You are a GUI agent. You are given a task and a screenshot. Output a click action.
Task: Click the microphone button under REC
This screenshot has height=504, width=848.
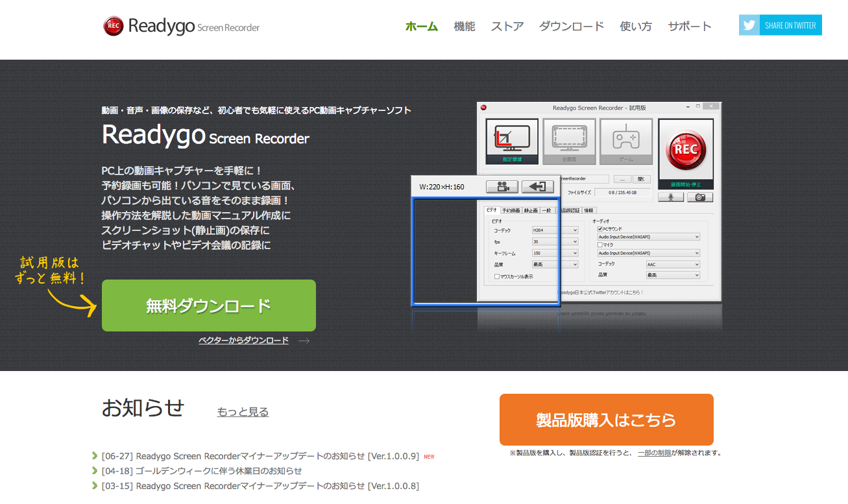coord(671,197)
